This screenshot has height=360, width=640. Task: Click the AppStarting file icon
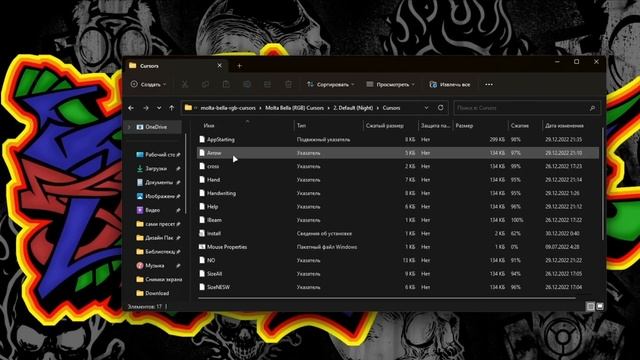pos(202,140)
